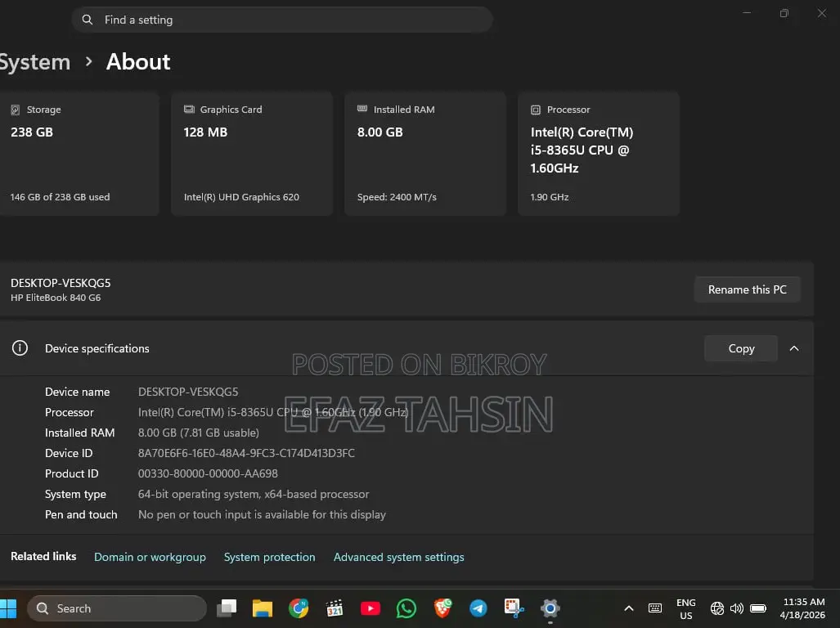840x628 pixels.
Task: Open Google Chrome from the taskbar
Action: pos(299,608)
